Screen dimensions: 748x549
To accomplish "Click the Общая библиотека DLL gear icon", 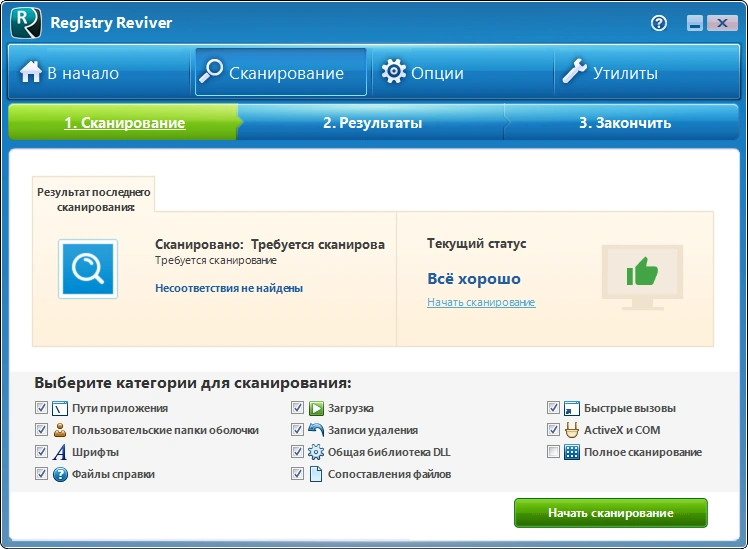I will tap(316, 452).
